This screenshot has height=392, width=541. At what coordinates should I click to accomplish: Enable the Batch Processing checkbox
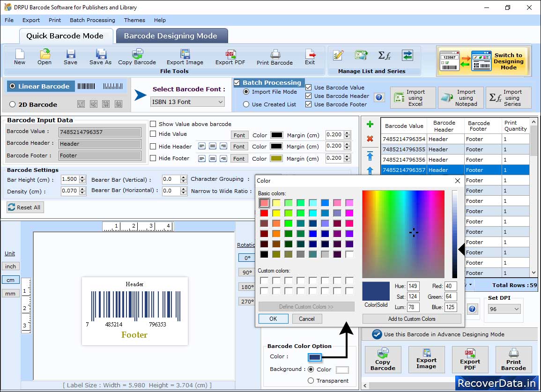[237, 82]
